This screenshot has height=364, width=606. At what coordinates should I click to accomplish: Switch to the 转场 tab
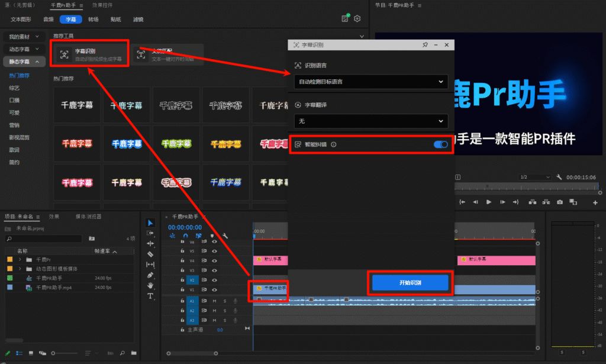(94, 19)
